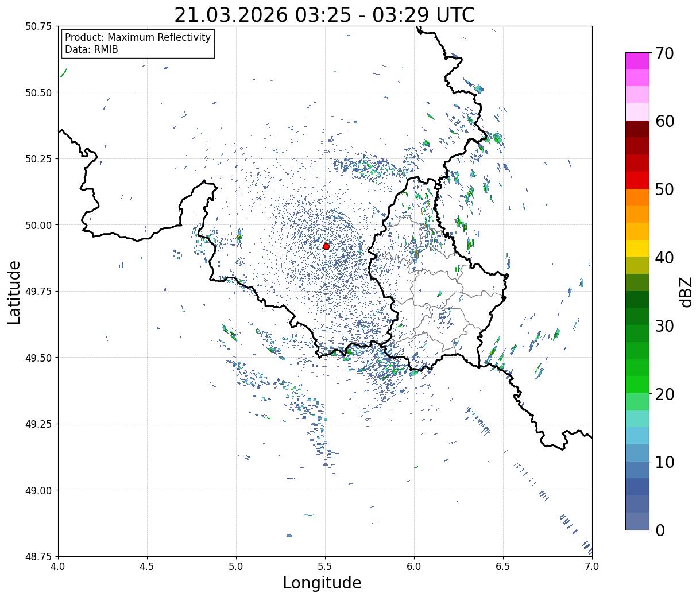The image size is (700, 597).
Task: Click the 'Data: RMIB' text
Action: click(91, 49)
